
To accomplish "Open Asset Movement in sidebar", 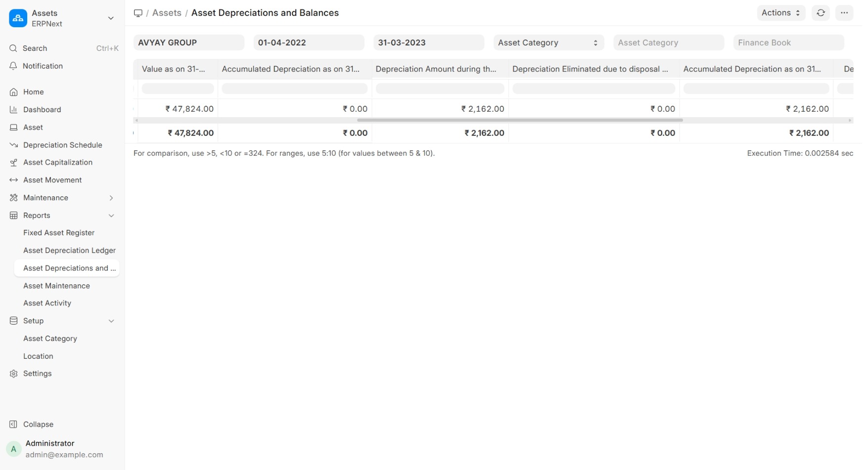I will tap(52, 180).
